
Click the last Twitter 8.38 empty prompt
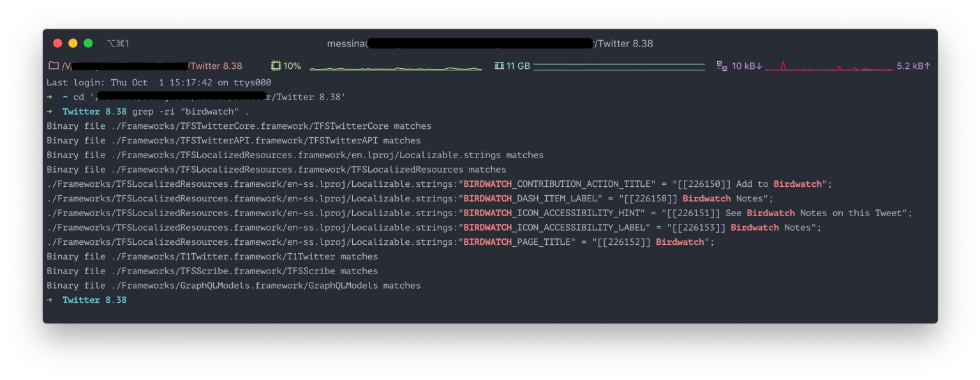pos(94,300)
